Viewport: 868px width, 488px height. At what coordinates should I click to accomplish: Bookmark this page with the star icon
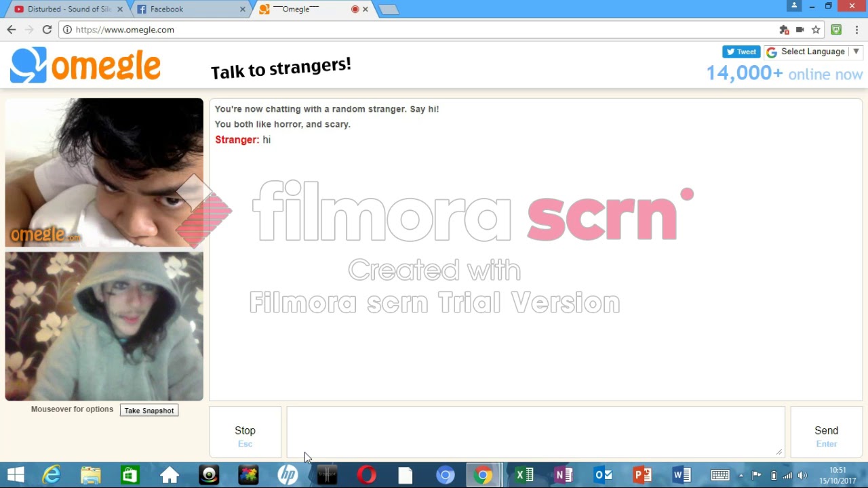[x=816, y=30]
